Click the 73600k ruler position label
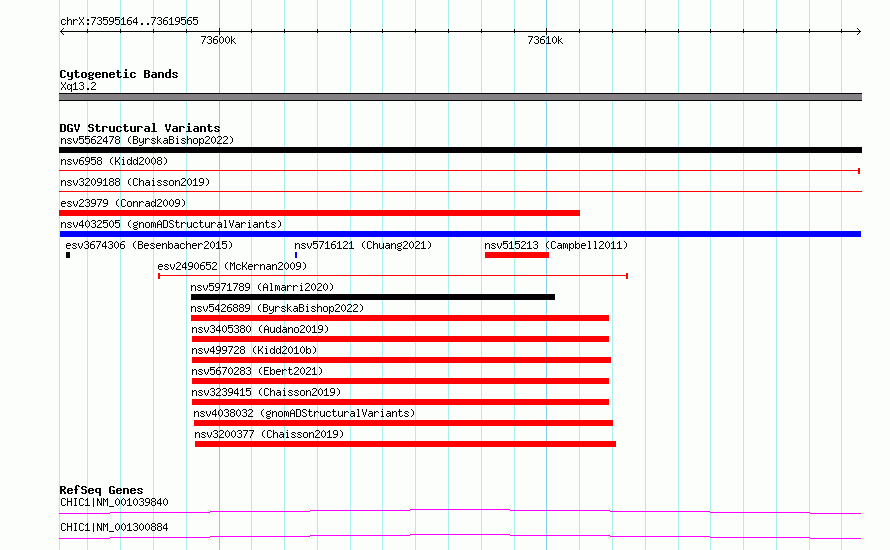 [218, 40]
